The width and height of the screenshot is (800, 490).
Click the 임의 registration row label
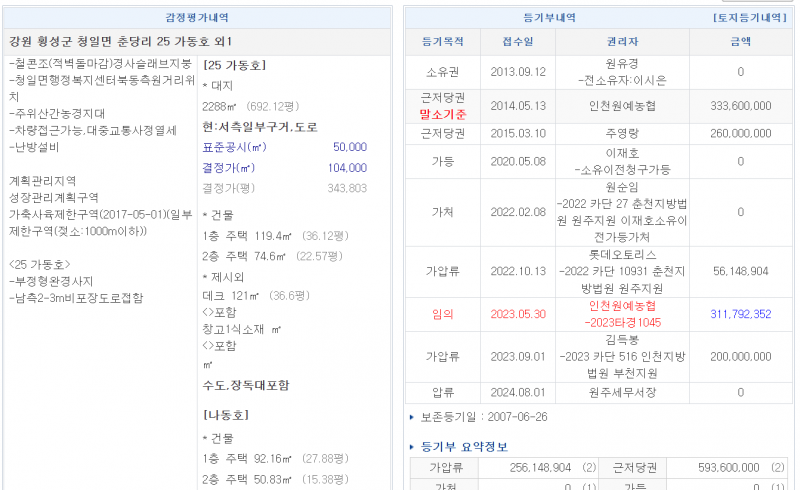[443, 314]
